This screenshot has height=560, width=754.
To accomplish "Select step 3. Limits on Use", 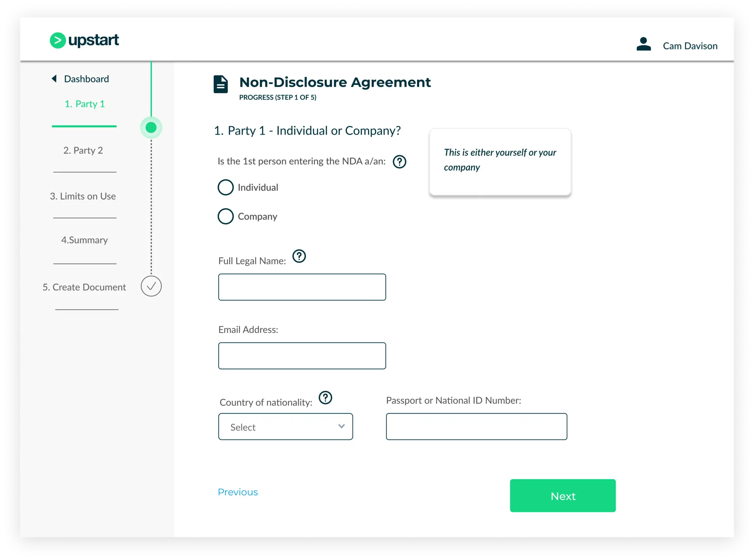I will coord(83,196).
